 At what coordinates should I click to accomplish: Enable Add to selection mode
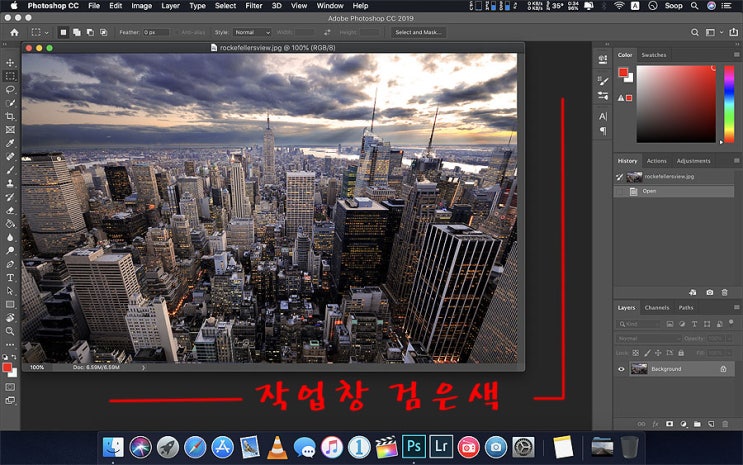coord(78,32)
